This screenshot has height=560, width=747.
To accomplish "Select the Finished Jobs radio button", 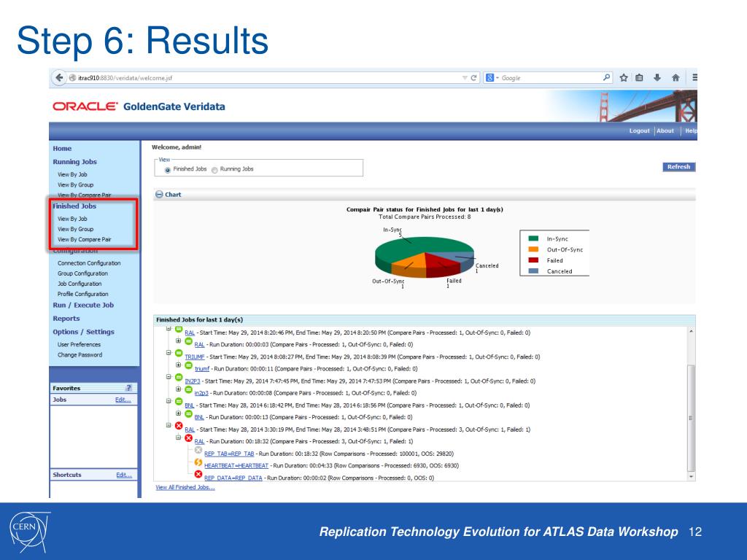I will click(168, 170).
